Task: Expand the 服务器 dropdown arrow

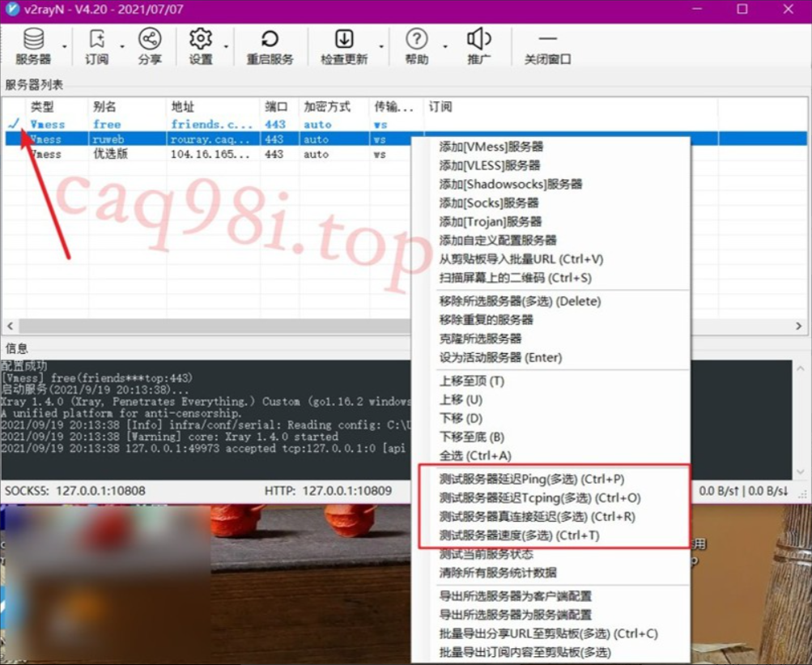Action: point(65,47)
